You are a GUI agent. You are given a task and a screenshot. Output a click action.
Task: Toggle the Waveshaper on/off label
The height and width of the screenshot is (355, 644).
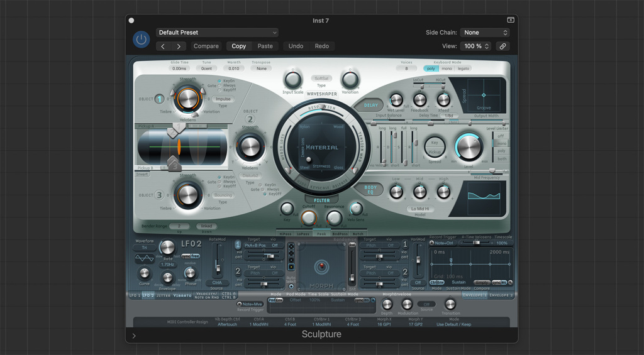coord(321,94)
